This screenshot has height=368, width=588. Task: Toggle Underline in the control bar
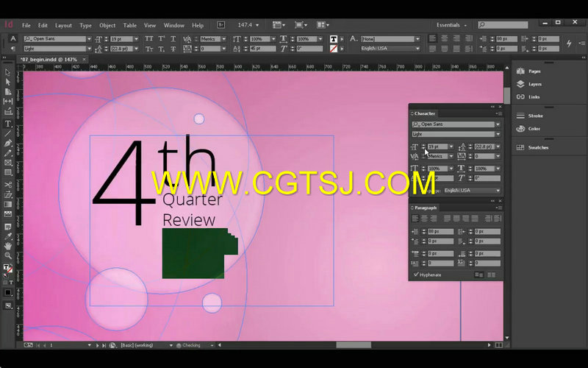[173, 39]
